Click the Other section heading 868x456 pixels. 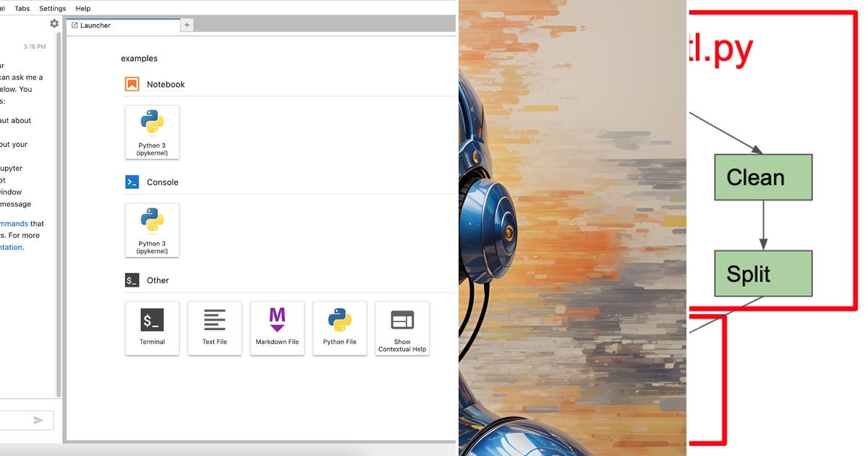(158, 280)
